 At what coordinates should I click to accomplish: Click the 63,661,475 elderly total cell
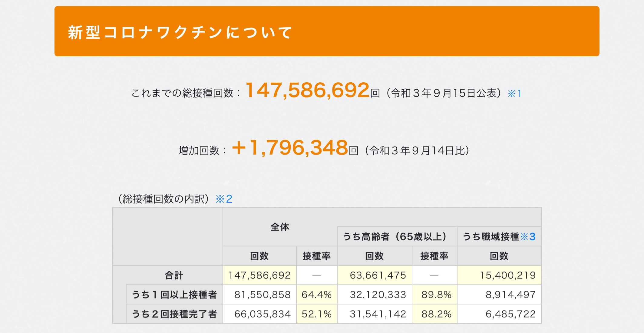point(375,275)
